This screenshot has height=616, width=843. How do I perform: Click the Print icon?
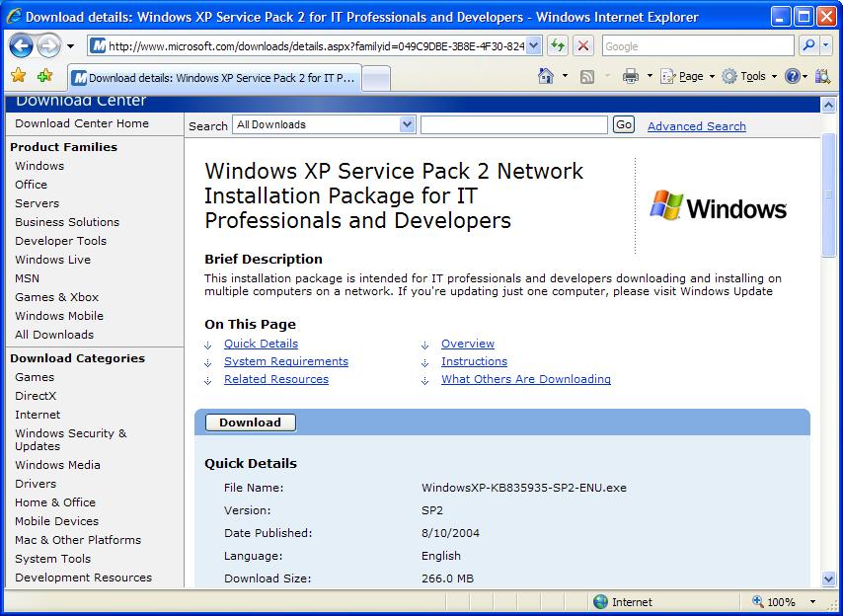point(630,77)
